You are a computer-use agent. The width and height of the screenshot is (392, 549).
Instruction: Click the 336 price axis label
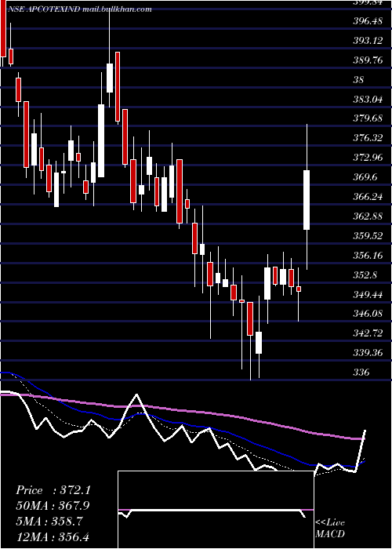pyautogui.click(x=361, y=373)
